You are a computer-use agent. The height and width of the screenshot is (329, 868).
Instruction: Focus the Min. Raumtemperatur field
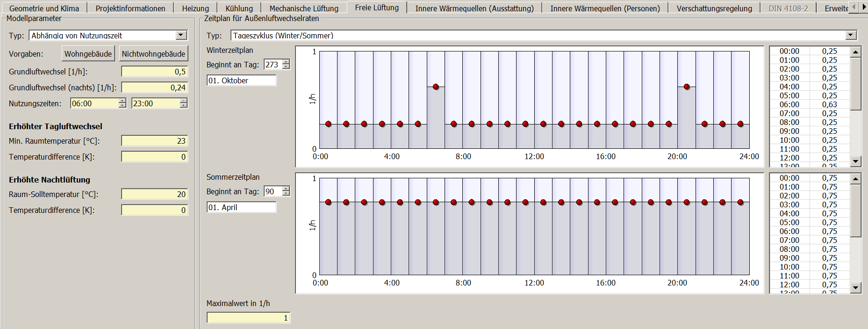pyautogui.click(x=155, y=141)
